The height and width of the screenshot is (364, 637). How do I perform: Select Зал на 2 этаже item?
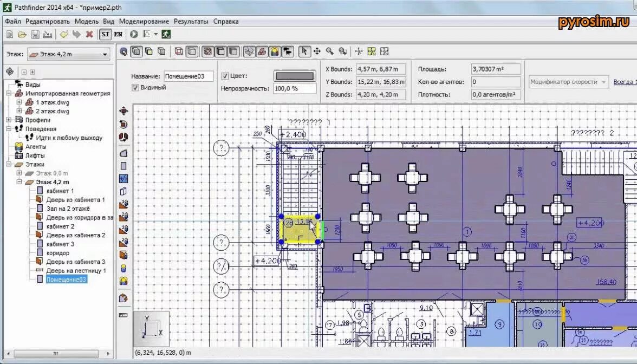(x=68, y=209)
